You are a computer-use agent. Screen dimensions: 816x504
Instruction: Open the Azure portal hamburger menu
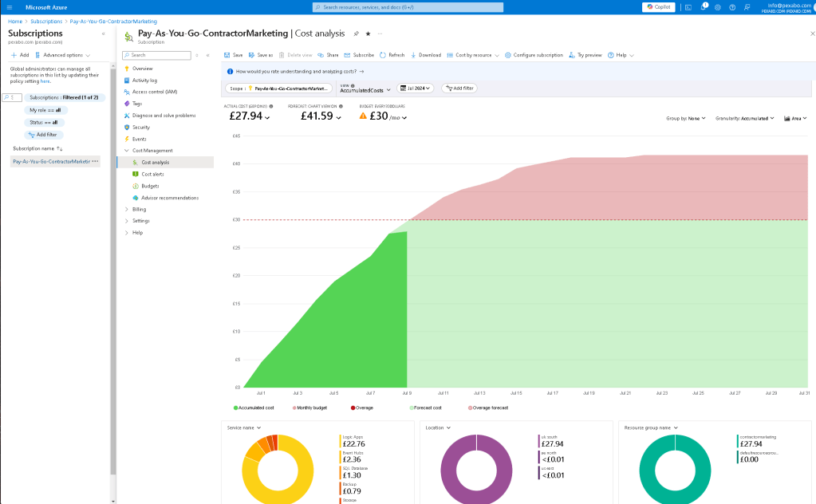tap(10, 7)
